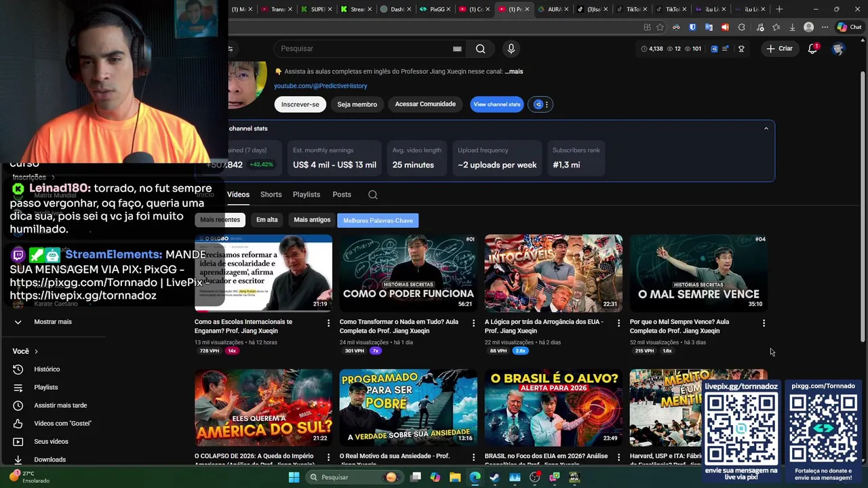Switch to the channel Playlists tab
Screen dimensions: 868x488
(x=307, y=195)
